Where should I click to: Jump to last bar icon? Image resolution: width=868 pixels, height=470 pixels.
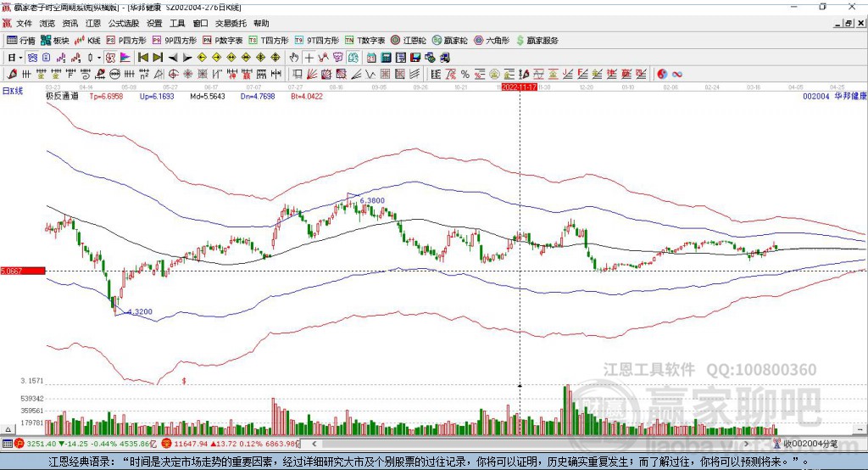coord(158,58)
